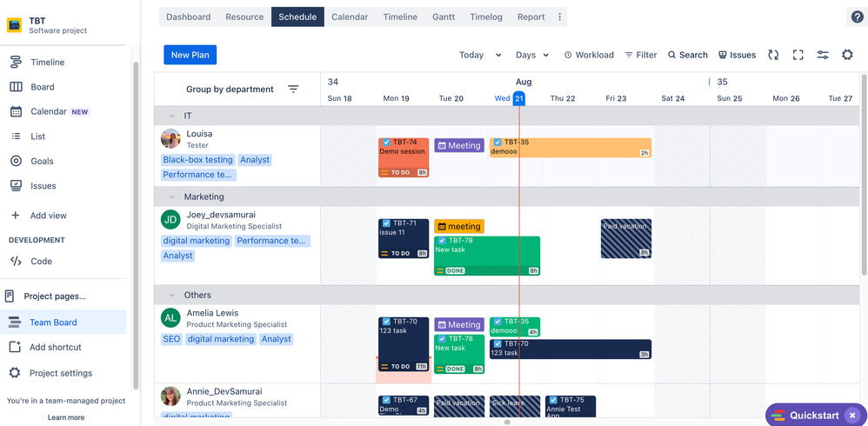Screen dimensions: 868x426
Task: Click Louisa's profile photo
Action: pos(170,139)
